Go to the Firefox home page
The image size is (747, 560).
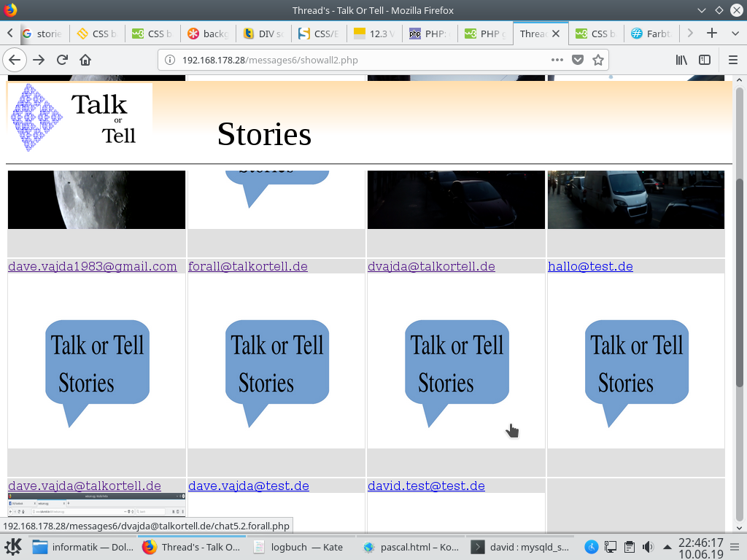pyautogui.click(x=85, y=60)
